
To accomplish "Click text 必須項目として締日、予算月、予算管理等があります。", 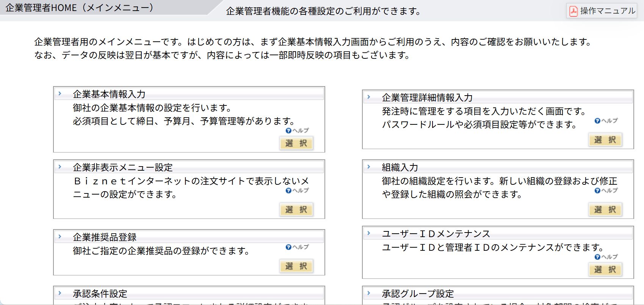I will (184, 121).
